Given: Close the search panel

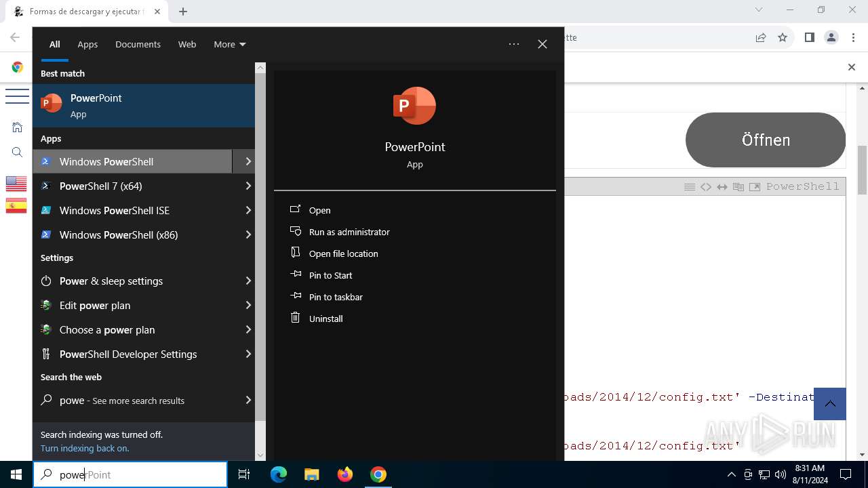Looking at the screenshot, I should [542, 44].
